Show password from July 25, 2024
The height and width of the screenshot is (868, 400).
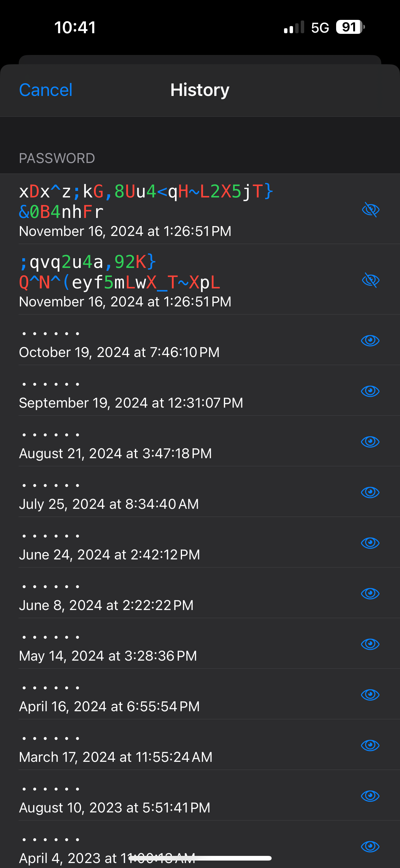pos(370,492)
